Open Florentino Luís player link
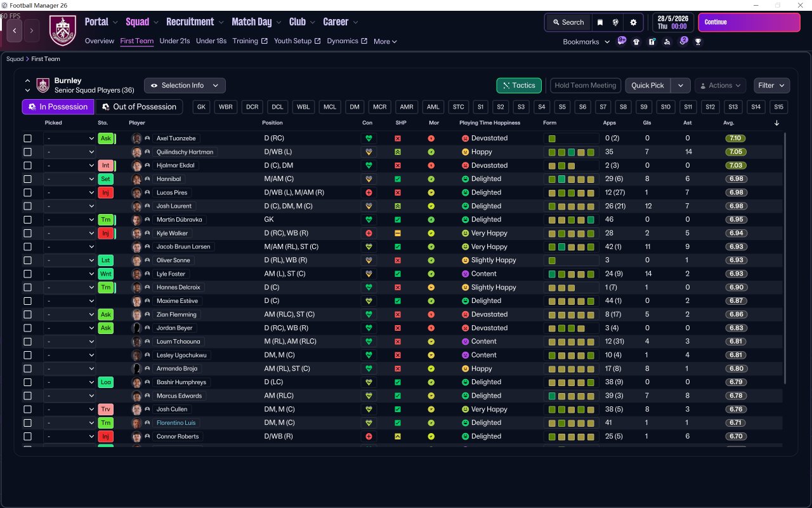 (x=176, y=423)
